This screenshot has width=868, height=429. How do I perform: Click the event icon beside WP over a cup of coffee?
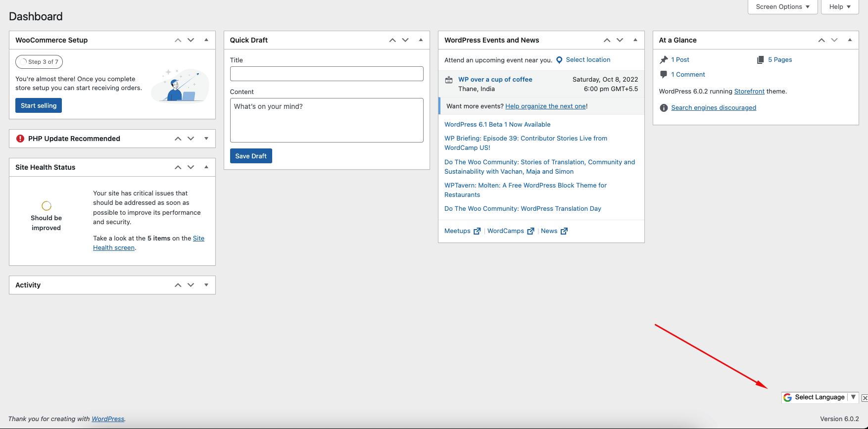(449, 80)
